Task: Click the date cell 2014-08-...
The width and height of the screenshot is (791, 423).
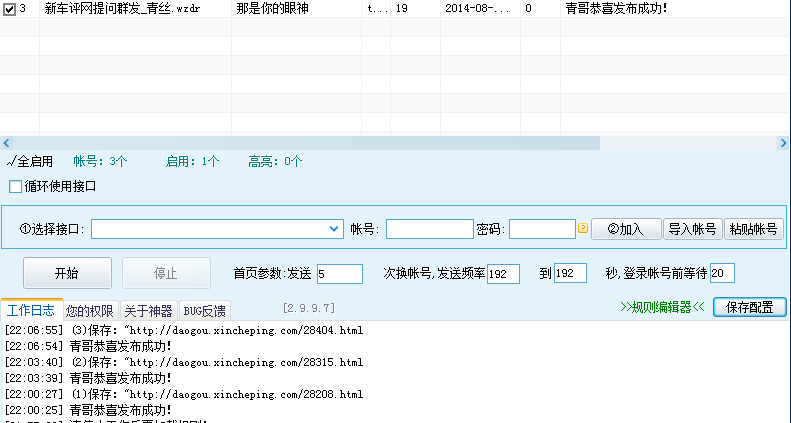Action: coord(480,9)
